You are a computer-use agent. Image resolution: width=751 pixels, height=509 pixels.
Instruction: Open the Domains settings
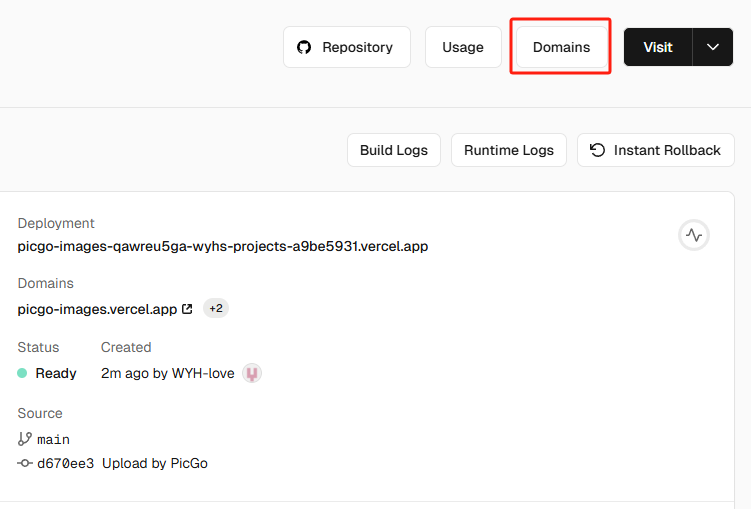(x=561, y=47)
